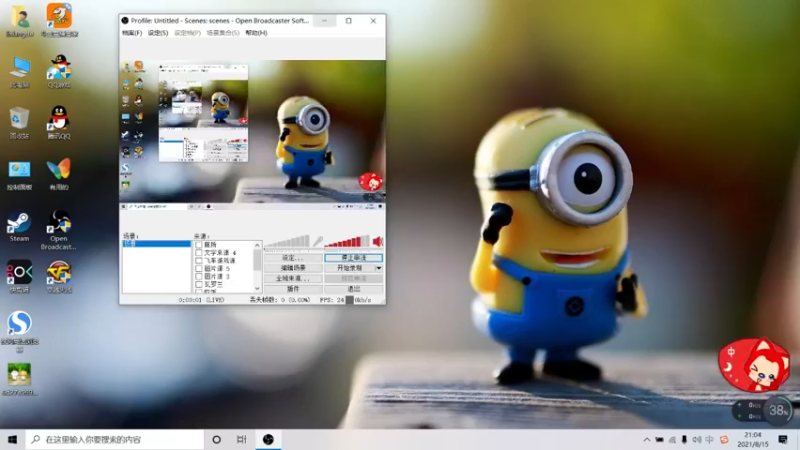The height and width of the screenshot is (450, 800).
Task: Expand hidden system tray icons chevron
Action: 646,439
